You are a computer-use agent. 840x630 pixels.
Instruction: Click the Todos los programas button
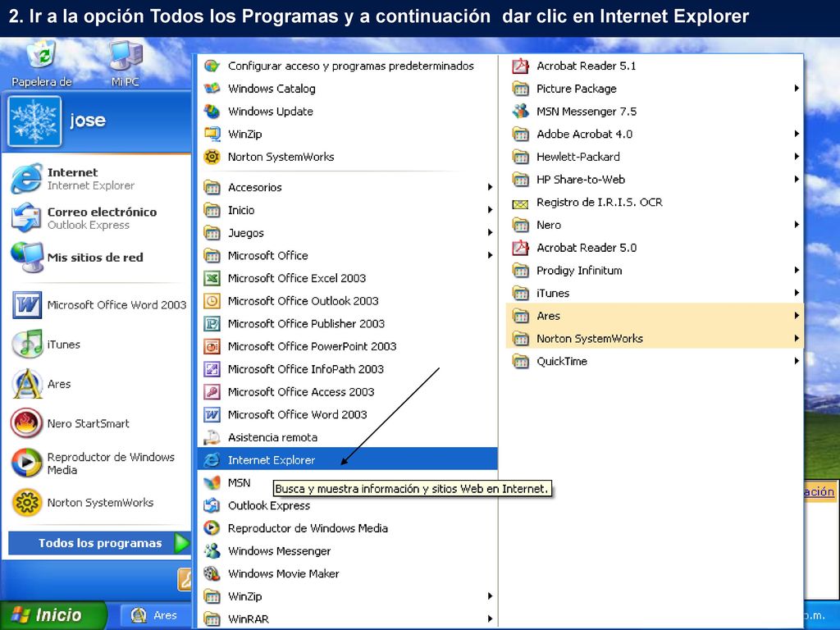[99, 543]
